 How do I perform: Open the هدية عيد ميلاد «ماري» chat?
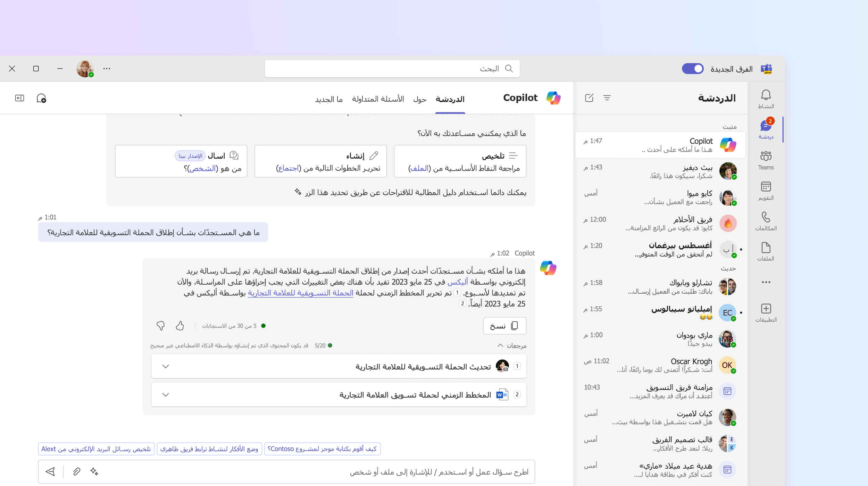point(660,470)
